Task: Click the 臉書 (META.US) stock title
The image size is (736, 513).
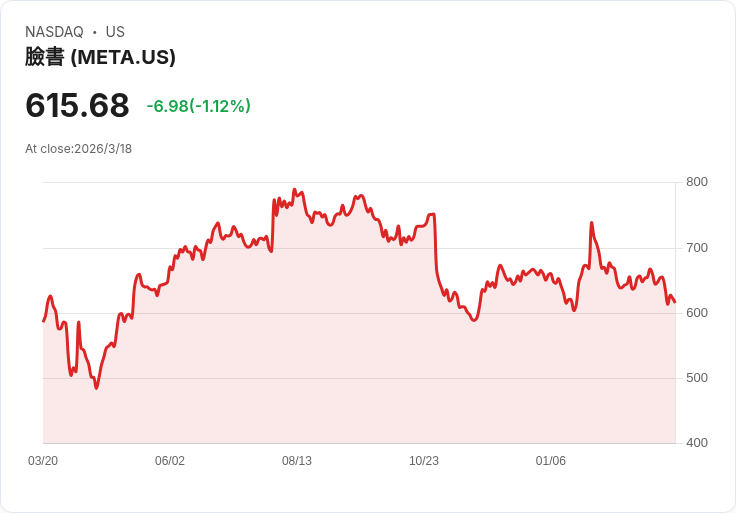Action: tap(100, 57)
